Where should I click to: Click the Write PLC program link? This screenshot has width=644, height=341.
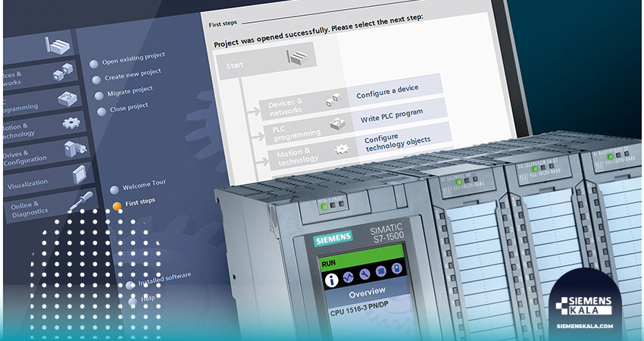pyautogui.click(x=392, y=116)
